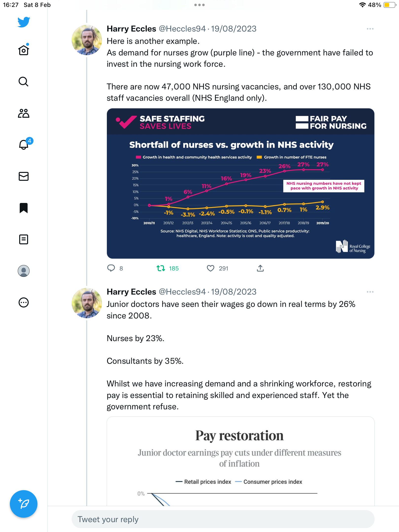Open Profile avatar icon in sidebar
Screen dimensions: 399x532
click(x=24, y=271)
